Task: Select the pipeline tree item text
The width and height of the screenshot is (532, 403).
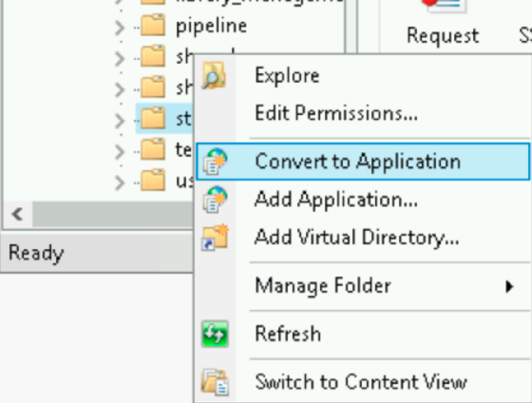Action: (211, 27)
